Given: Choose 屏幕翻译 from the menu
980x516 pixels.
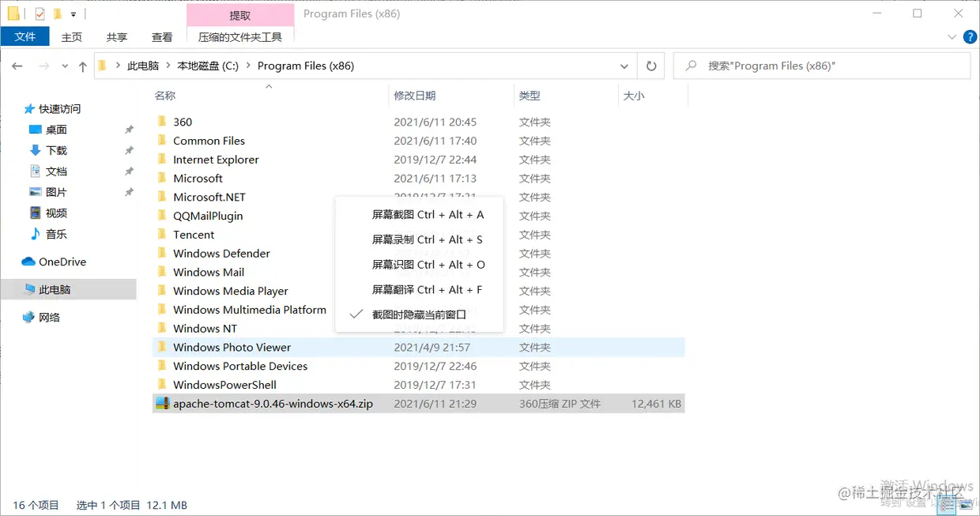Looking at the screenshot, I should (427, 289).
